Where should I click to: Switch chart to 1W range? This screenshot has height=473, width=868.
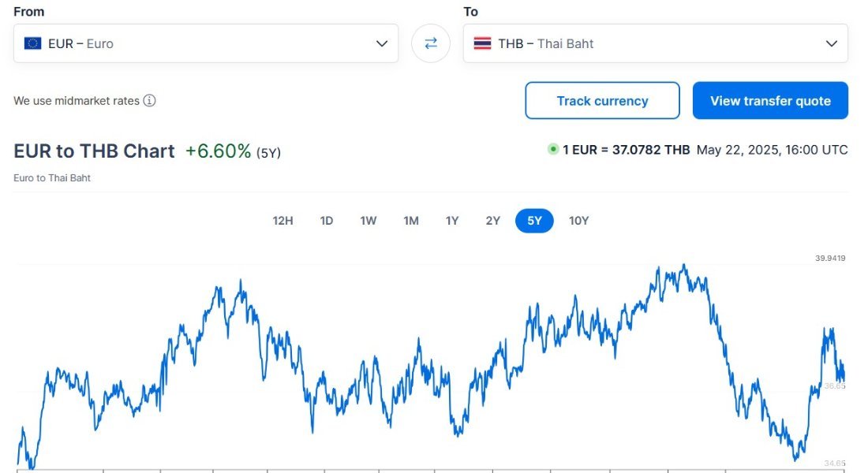pyautogui.click(x=369, y=221)
